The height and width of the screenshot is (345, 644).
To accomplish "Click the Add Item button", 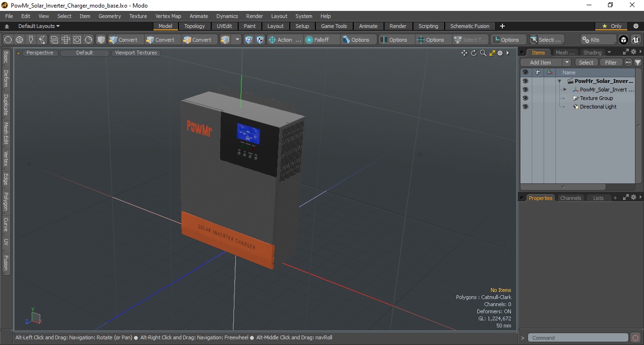I will pyautogui.click(x=541, y=63).
